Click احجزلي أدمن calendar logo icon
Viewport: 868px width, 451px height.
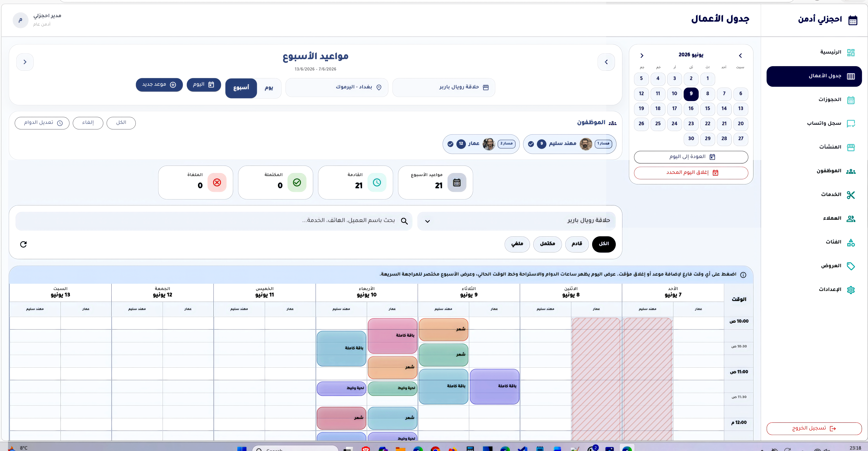tap(853, 20)
